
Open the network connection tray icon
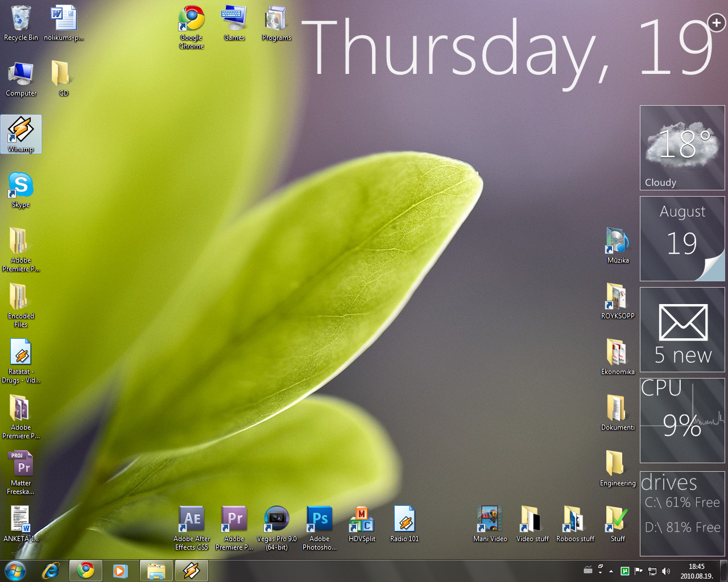click(652, 571)
